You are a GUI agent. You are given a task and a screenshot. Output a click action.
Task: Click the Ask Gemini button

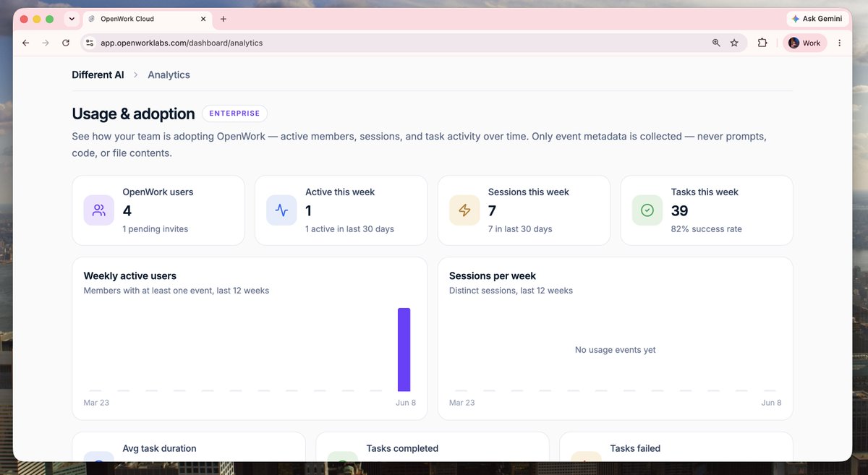coord(817,19)
